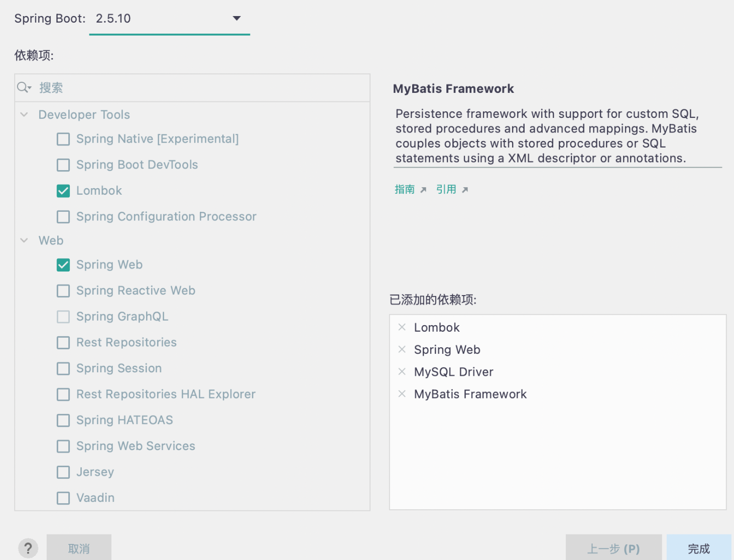Screen dimensions: 734x560
Task: Check the Spring Reactive Web option
Action: [x=63, y=291]
